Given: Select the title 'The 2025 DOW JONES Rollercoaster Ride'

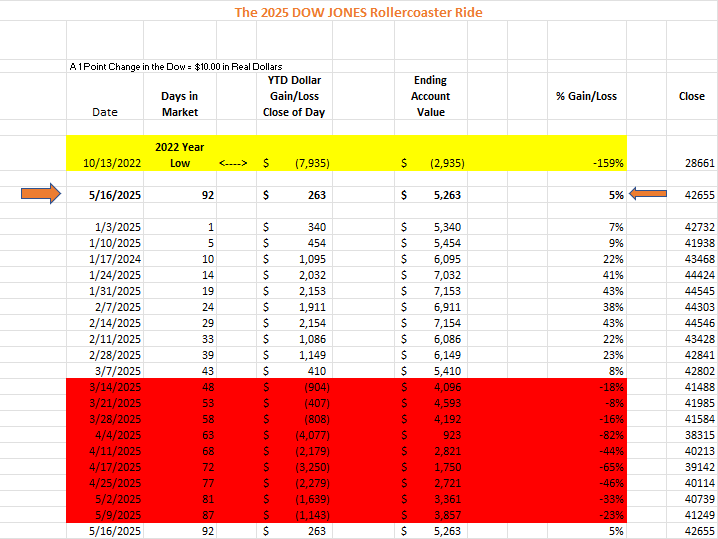Looking at the screenshot, I should click(359, 12).
